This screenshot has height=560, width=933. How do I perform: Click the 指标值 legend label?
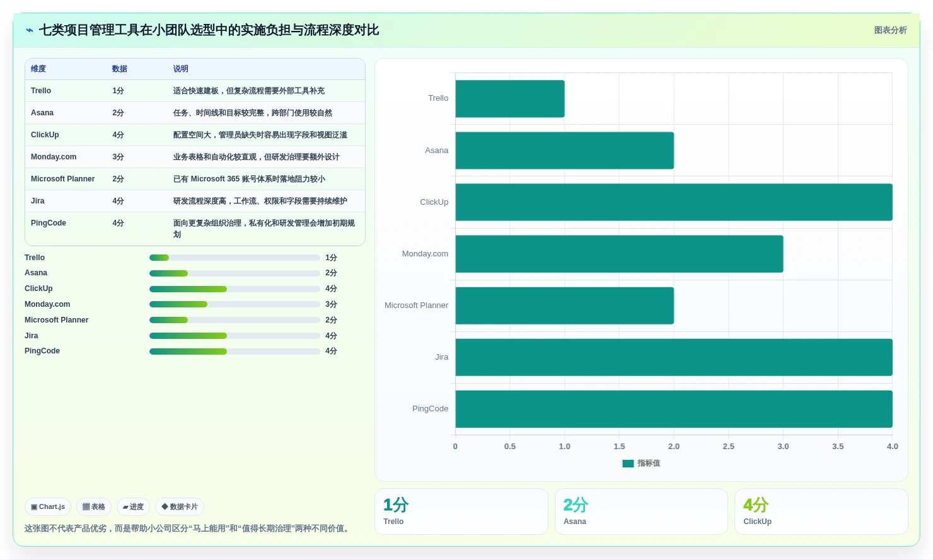[x=649, y=463]
